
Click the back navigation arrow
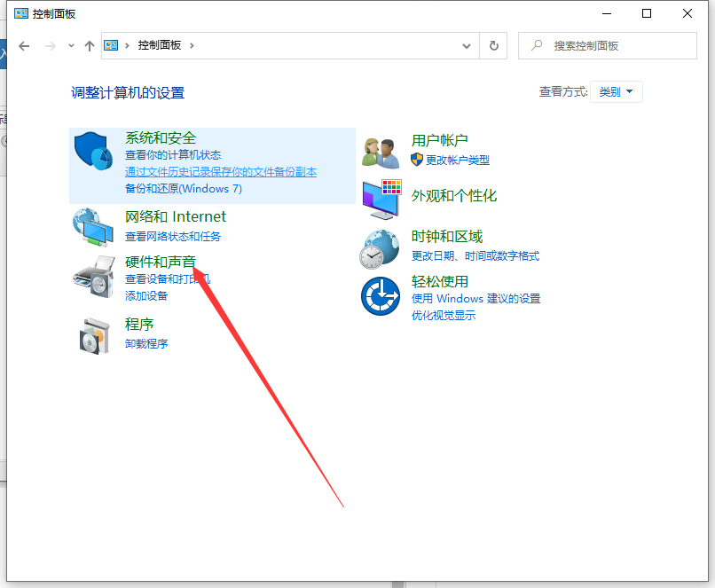24,45
